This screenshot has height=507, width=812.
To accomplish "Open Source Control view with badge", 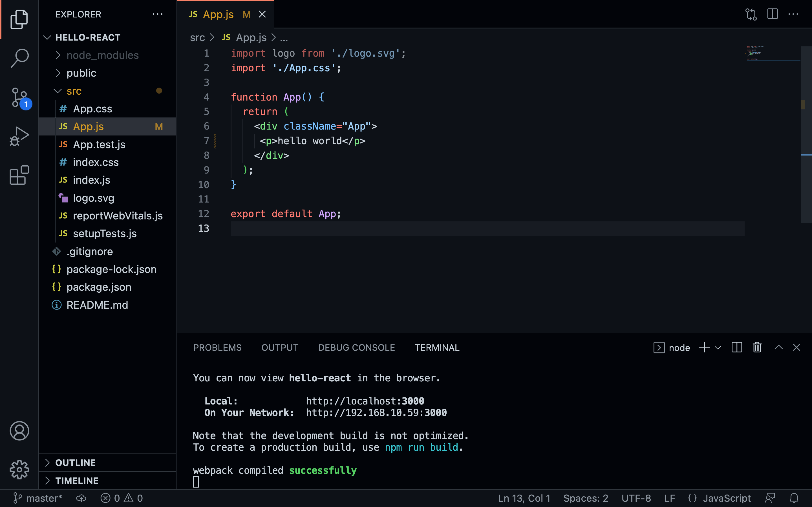I will (19, 97).
